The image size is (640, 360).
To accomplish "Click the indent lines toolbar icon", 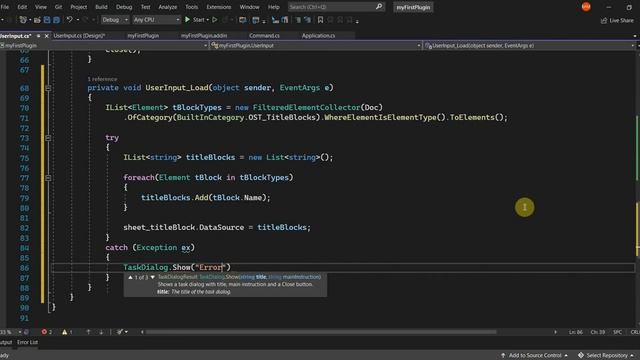I will coord(285,20).
